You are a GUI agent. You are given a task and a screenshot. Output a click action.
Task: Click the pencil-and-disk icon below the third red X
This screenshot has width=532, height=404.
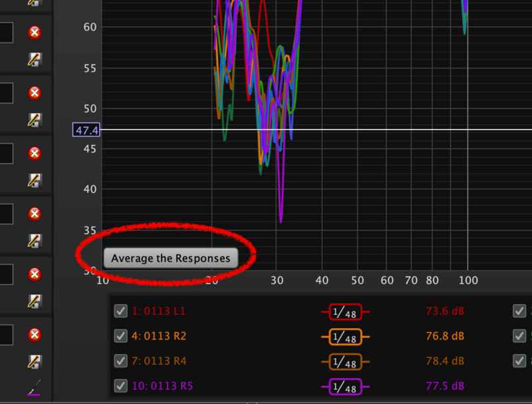click(35, 180)
